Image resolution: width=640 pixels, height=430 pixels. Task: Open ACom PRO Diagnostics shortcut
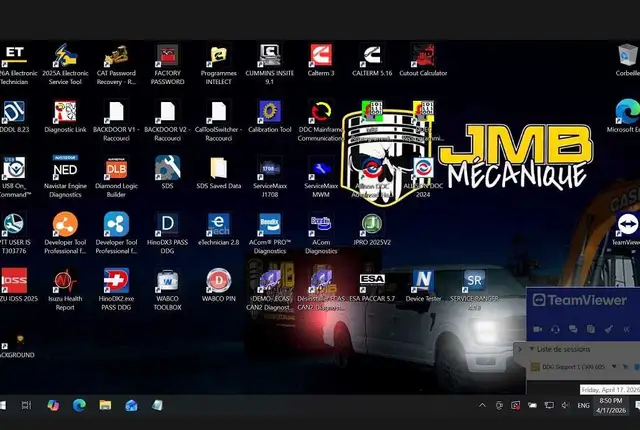(270, 233)
